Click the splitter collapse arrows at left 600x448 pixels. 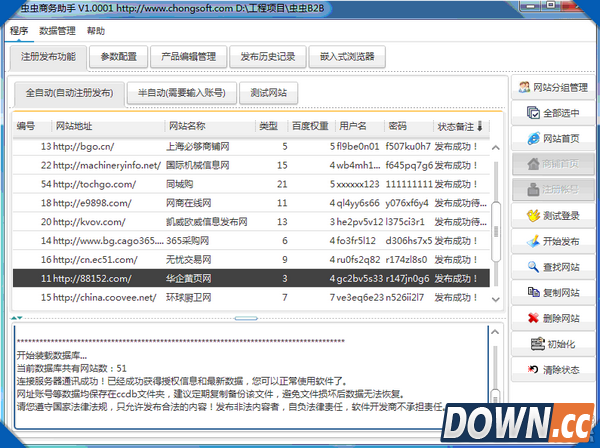pos(16,318)
